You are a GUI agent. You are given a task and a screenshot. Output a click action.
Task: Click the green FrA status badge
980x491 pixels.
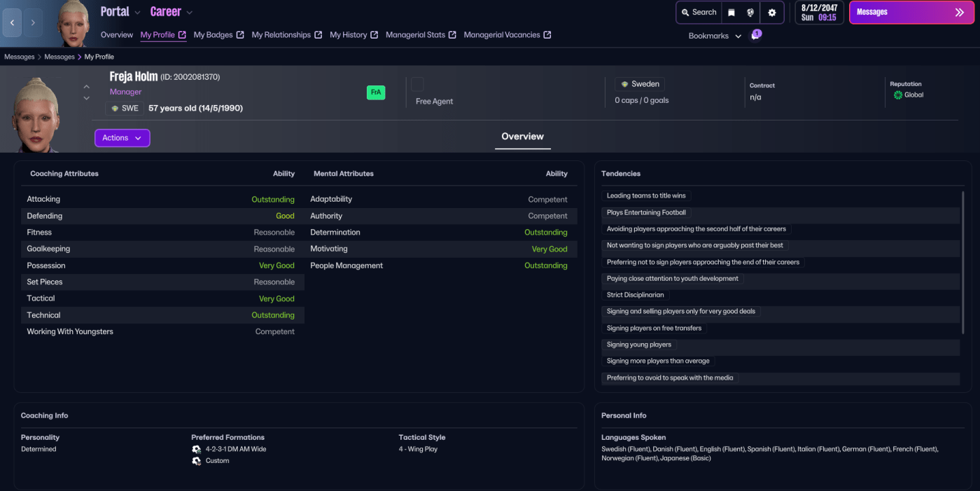point(376,92)
